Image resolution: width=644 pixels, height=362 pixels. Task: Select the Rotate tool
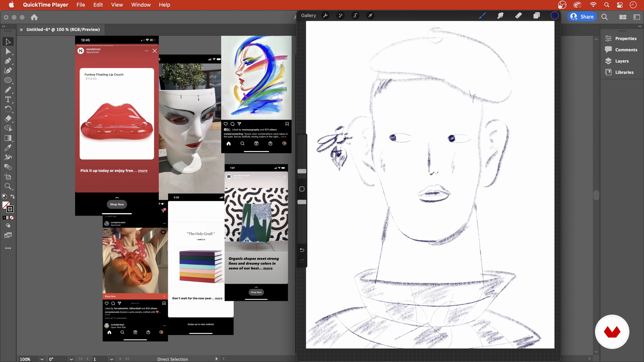(x=8, y=109)
